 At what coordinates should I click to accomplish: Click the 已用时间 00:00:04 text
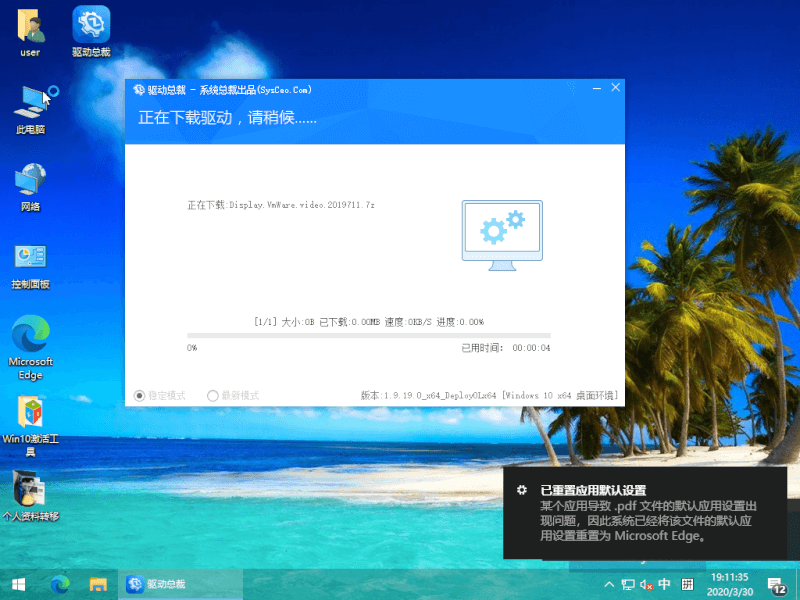[x=506, y=348]
